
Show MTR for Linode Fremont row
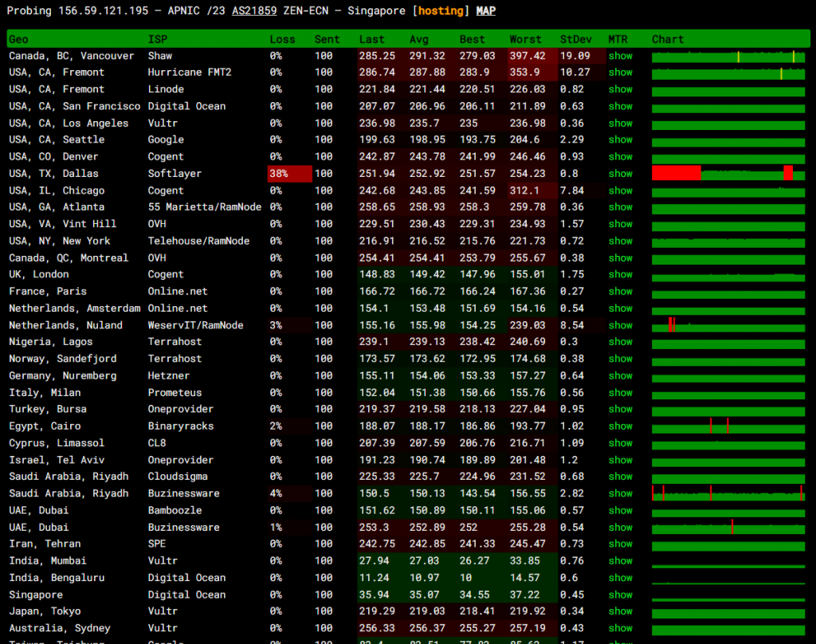620,89
